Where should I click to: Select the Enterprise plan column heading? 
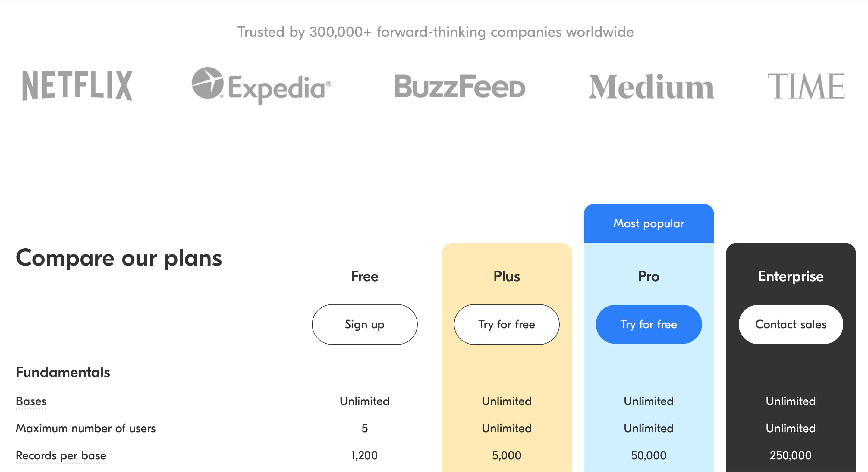pos(791,276)
